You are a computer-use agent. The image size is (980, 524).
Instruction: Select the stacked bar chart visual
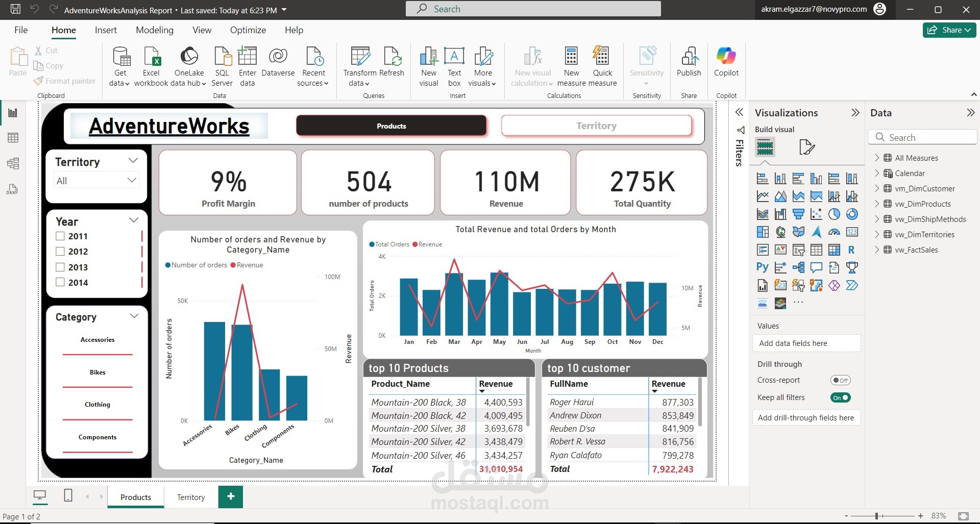[x=763, y=179]
